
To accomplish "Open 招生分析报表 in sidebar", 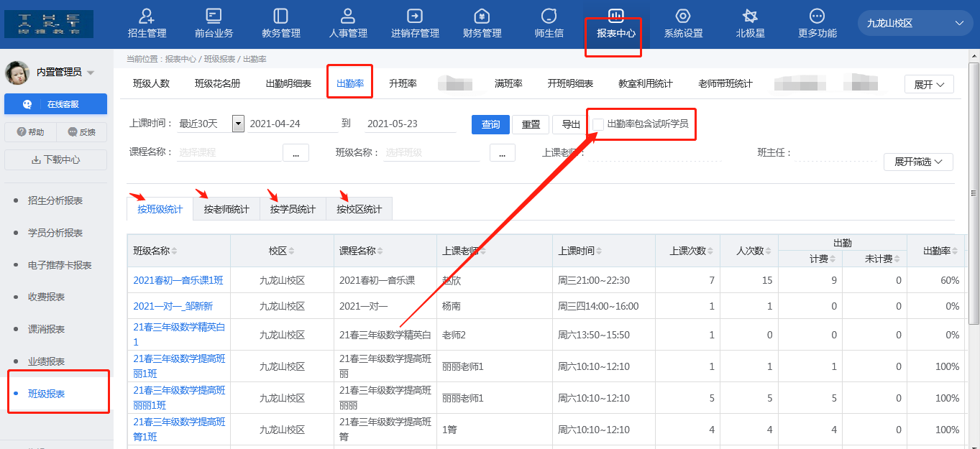I will click(55, 200).
